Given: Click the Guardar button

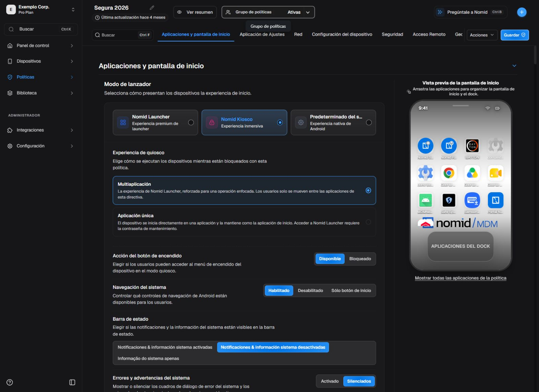Looking at the screenshot, I should (515, 35).
